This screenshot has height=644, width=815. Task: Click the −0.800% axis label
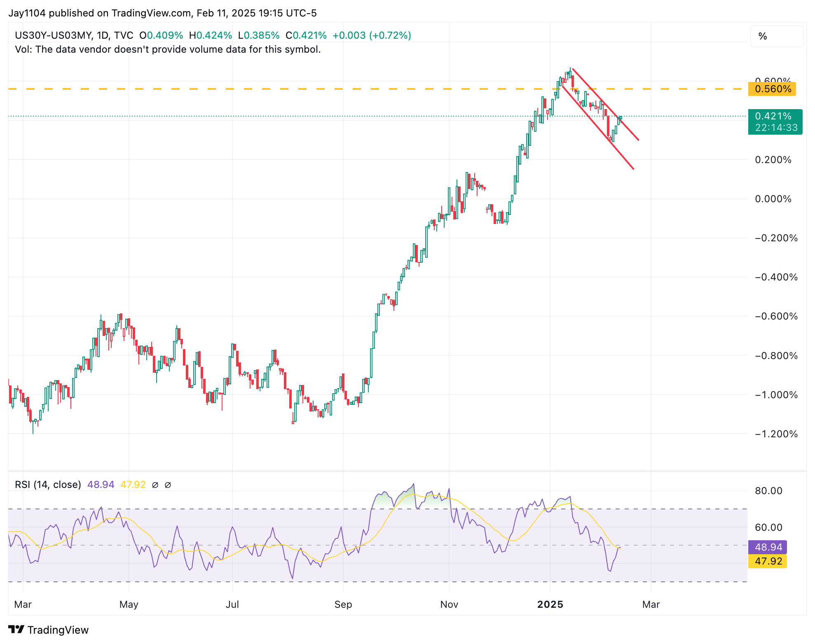(x=776, y=356)
